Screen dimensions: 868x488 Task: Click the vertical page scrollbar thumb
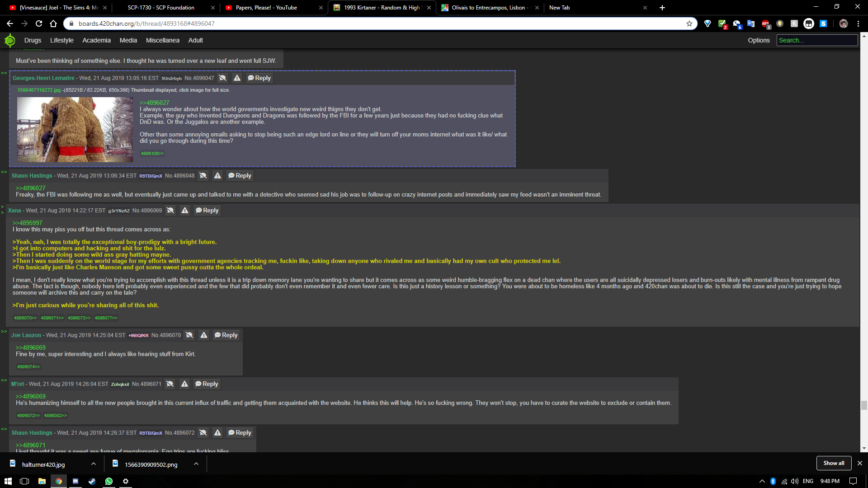[x=864, y=405]
